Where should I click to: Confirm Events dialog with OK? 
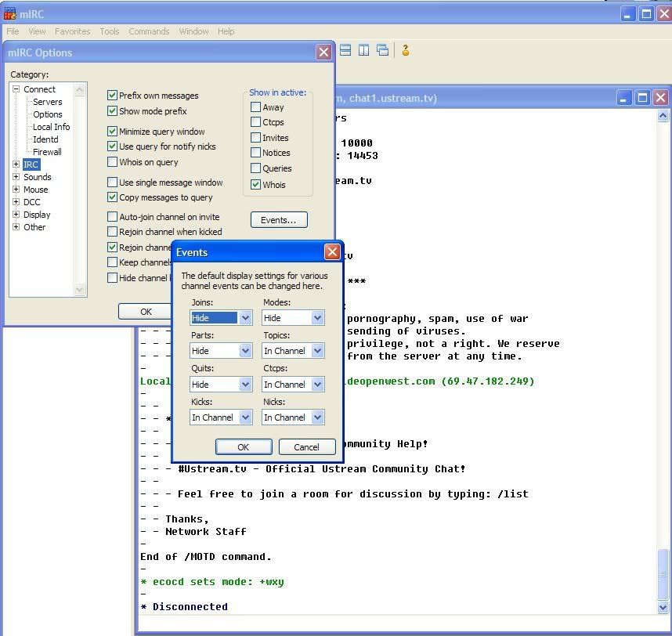pos(244,447)
